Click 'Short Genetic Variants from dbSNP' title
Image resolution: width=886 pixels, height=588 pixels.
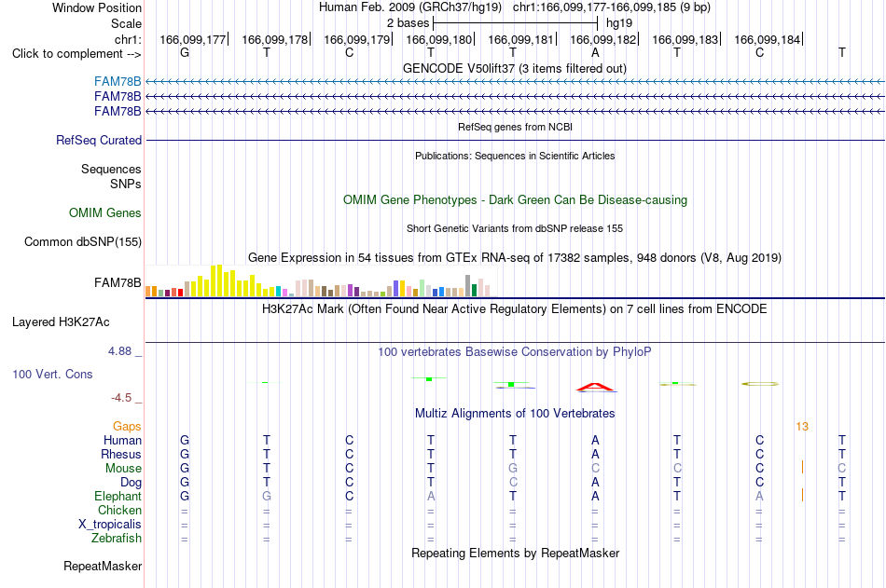pos(515,228)
